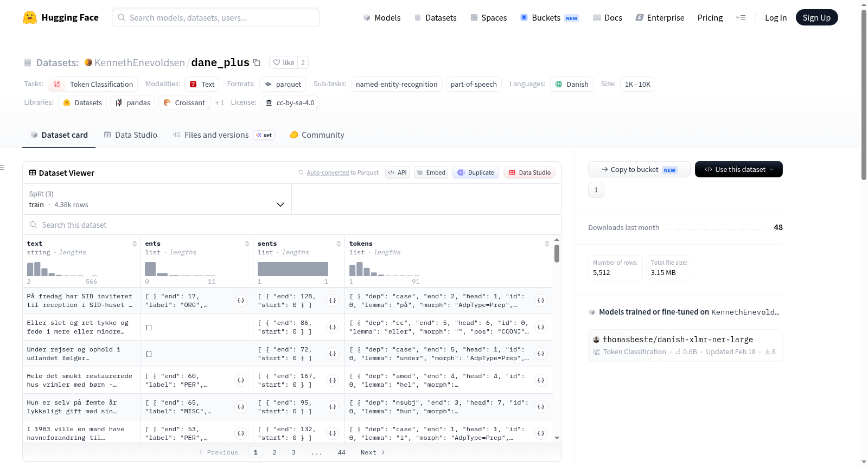The height and width of the screenshot is (467, 868).
Task: Click the Duplicate button
Action: (476, 172)
